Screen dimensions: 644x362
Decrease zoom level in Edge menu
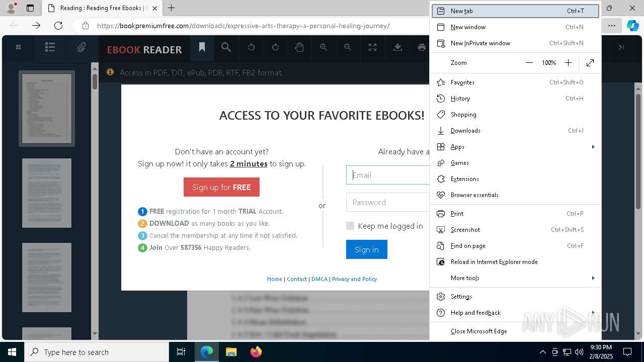(x=529, y=63)
